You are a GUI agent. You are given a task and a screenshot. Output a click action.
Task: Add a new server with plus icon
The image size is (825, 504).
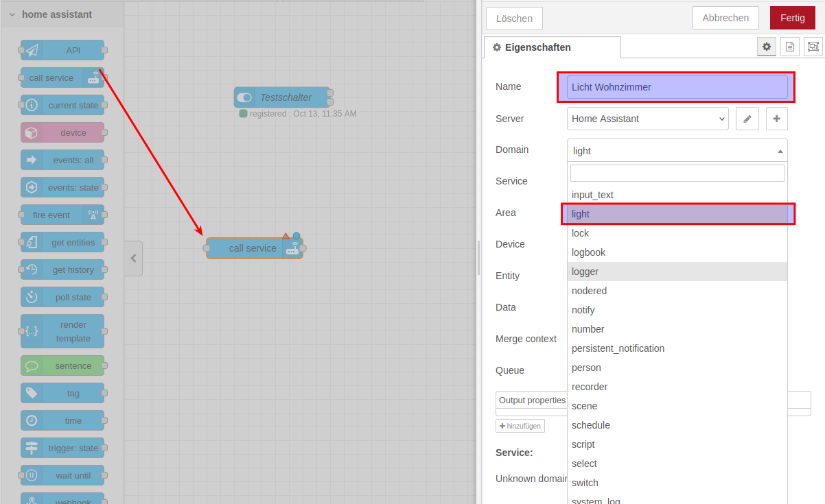coord(776,119)
